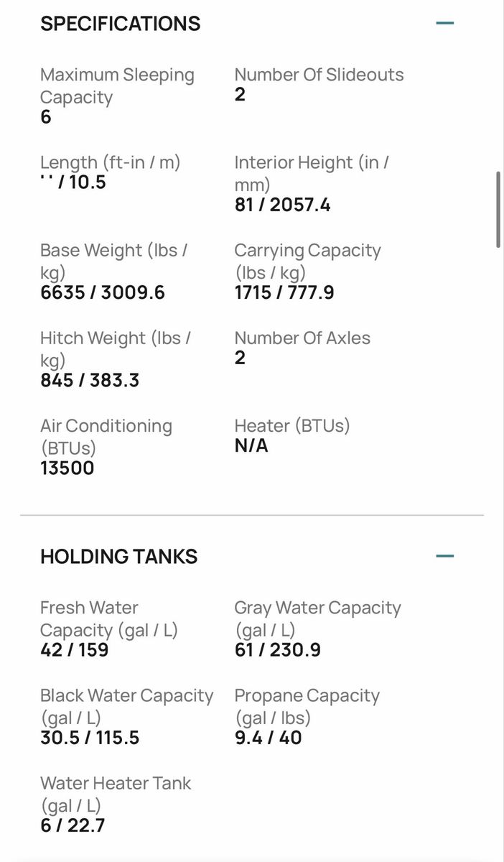Click the interior height value 81 / 2057.4
The image size is (504, 862).
283,205
